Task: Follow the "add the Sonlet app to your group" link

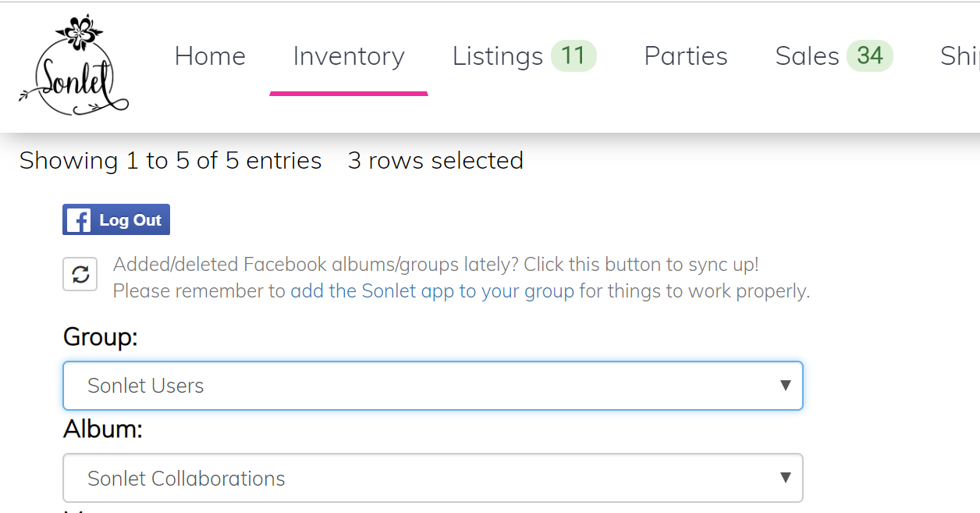Action: pos(432,291)
